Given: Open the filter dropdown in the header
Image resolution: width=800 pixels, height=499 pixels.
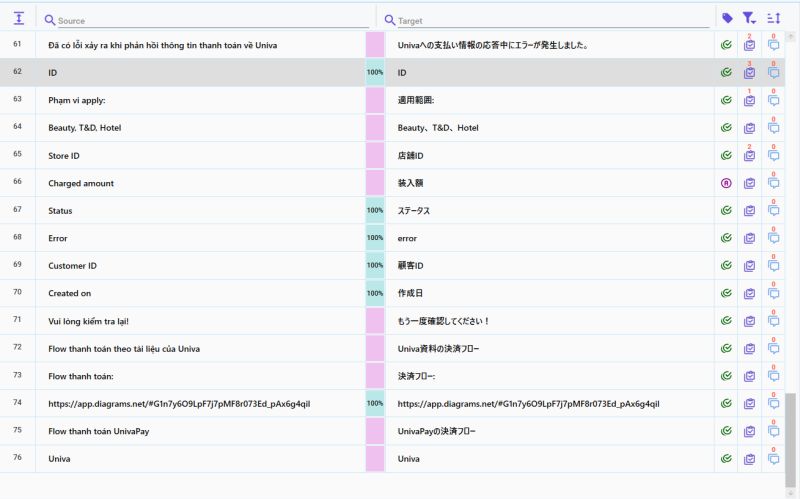Looking at the screenshot, I should pyautogui.click(x=749, y=18).
